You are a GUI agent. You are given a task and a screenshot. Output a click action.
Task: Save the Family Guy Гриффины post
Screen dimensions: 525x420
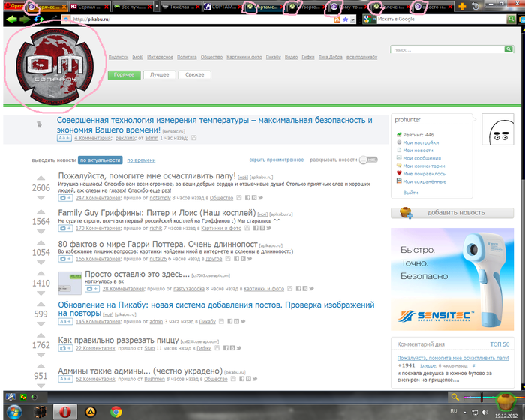247,228
